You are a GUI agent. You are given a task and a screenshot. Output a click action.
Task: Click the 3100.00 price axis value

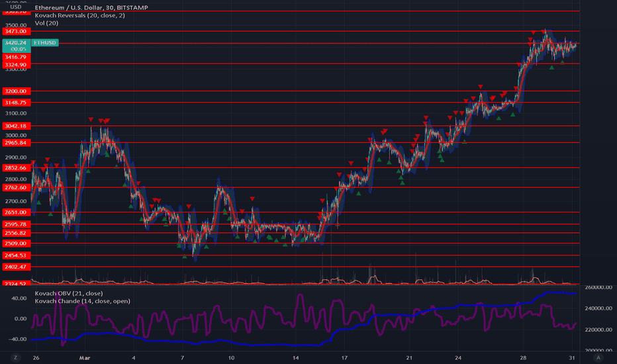click(x=16, y=113)
